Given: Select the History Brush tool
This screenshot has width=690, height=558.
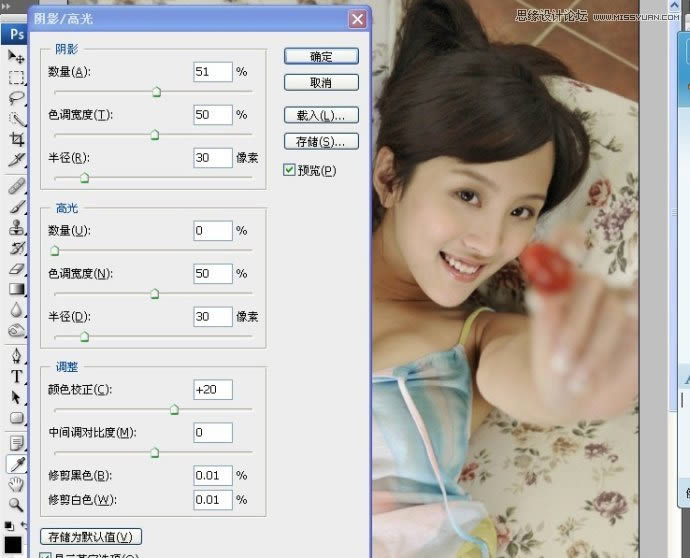Looking at the screenshot, I should [x=16, y=248].
